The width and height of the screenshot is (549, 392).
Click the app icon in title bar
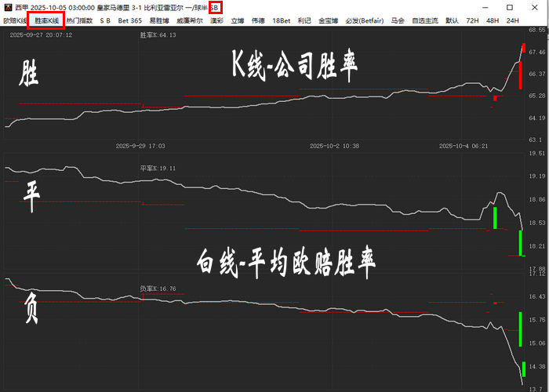[x=8, y=7]
